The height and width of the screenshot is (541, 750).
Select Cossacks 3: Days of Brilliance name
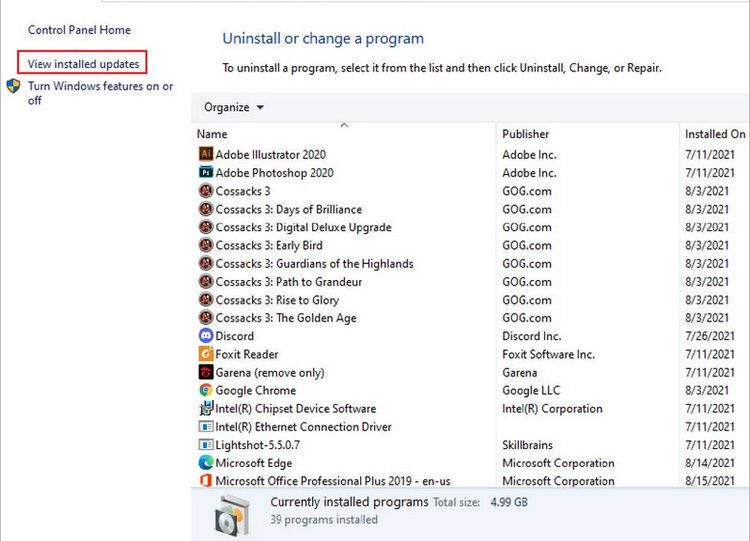(x=288, y=209)
